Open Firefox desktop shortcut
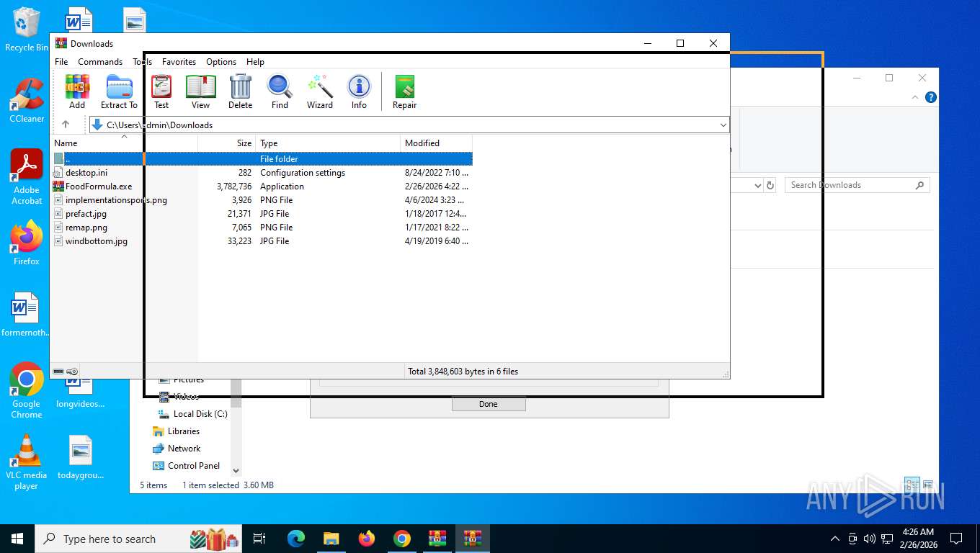 tap(27, 243)
